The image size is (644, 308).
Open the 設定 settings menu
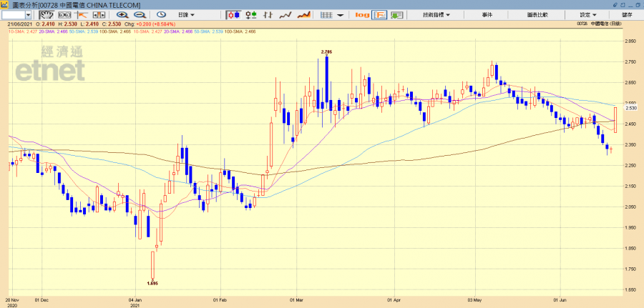[x=587, y=15]
